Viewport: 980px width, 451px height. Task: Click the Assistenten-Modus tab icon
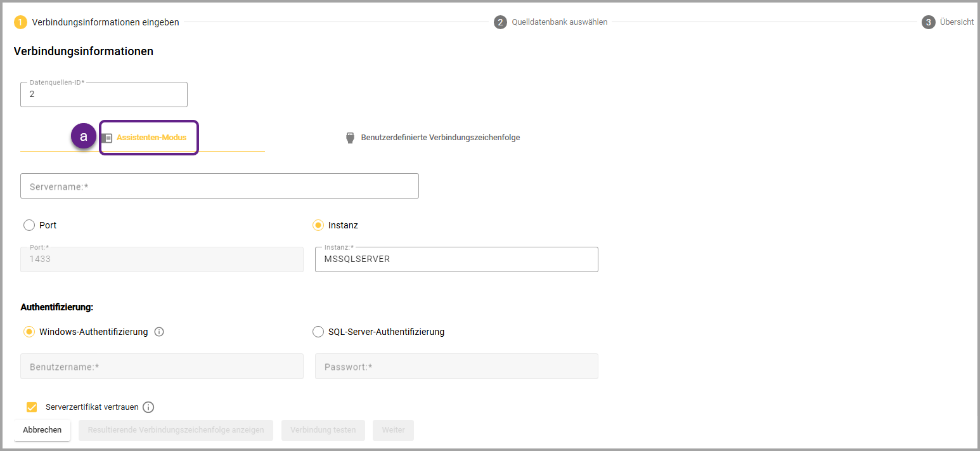(x=108, y=138)
